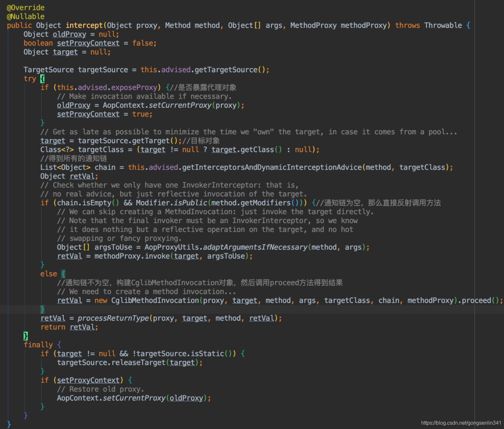Click the comment 'Make invocation available if necessary'
The image size is (504, 429).
point(144,96)
